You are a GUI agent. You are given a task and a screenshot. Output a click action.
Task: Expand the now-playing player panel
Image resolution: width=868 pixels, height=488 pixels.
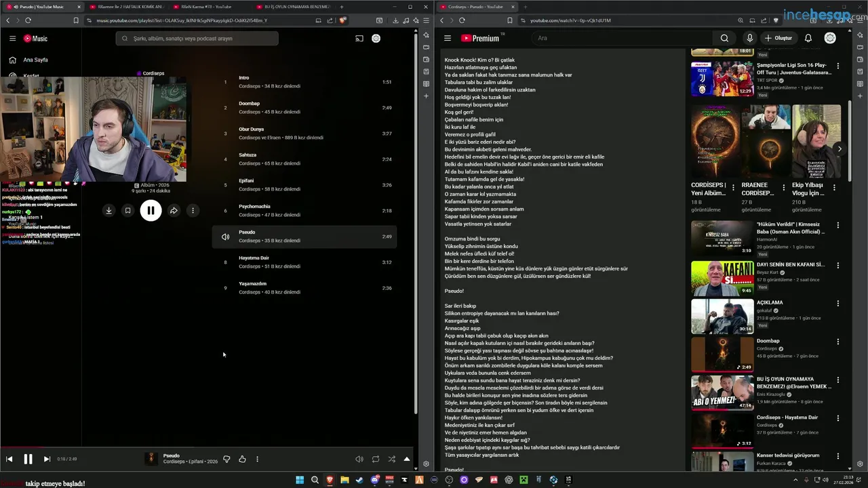(407, 459)
